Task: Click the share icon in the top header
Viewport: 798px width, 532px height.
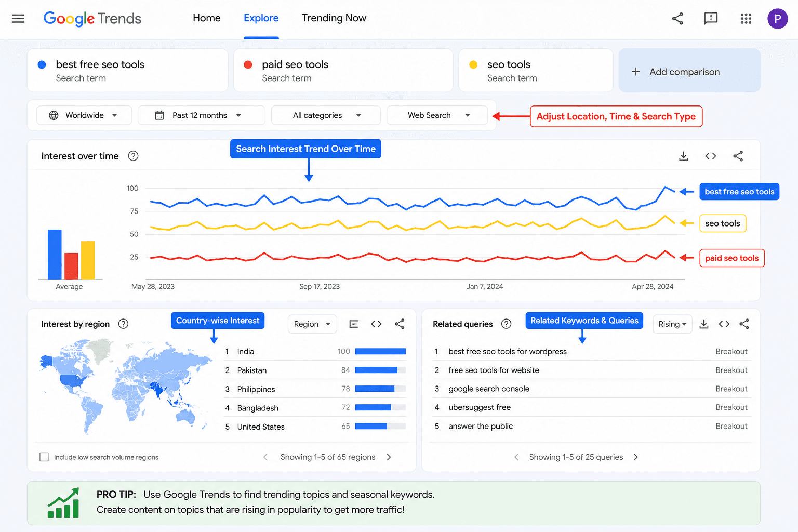Action: [x=677, y=19]
